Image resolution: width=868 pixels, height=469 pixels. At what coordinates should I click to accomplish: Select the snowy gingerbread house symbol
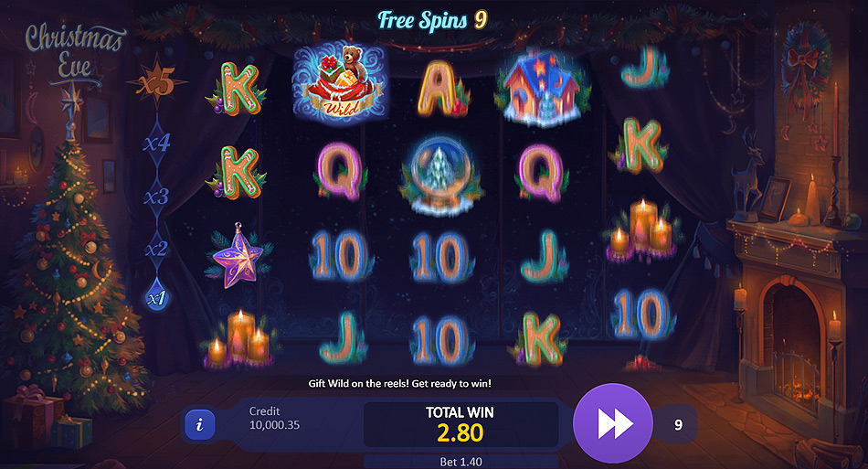[x=542, y=85]
